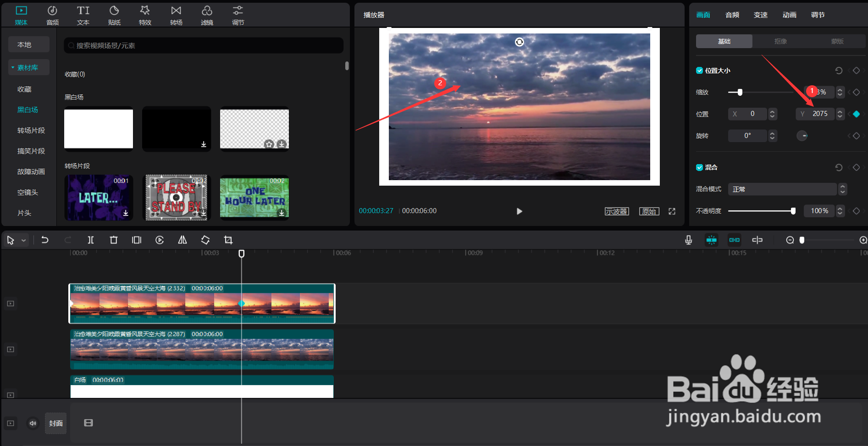Image resolution: width=868 pixels, height=446 pixels.
Task: Click the search 搜索视频场景/元素 field
Action: (x=204, y=45)
